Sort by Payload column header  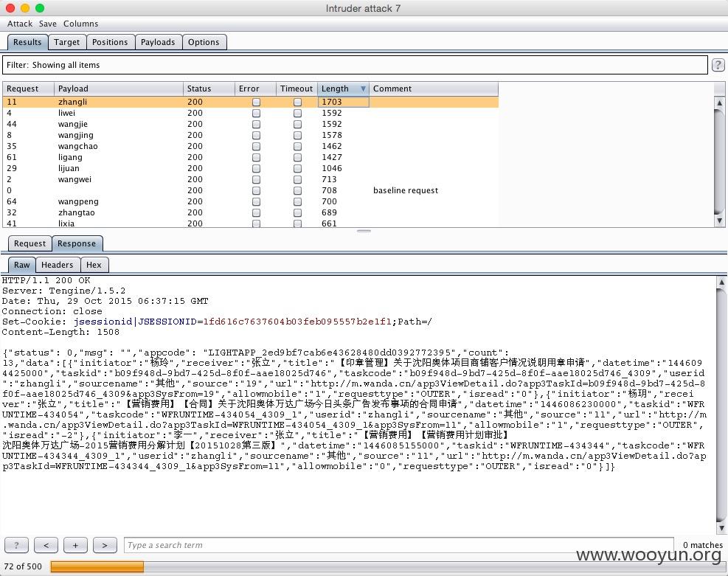[x=119, y=89]
